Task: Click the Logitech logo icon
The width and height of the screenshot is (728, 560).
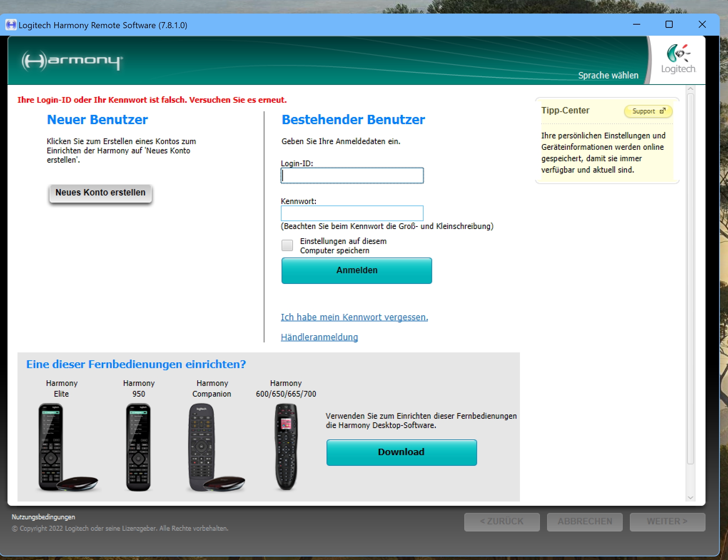Action: point(678,54)
